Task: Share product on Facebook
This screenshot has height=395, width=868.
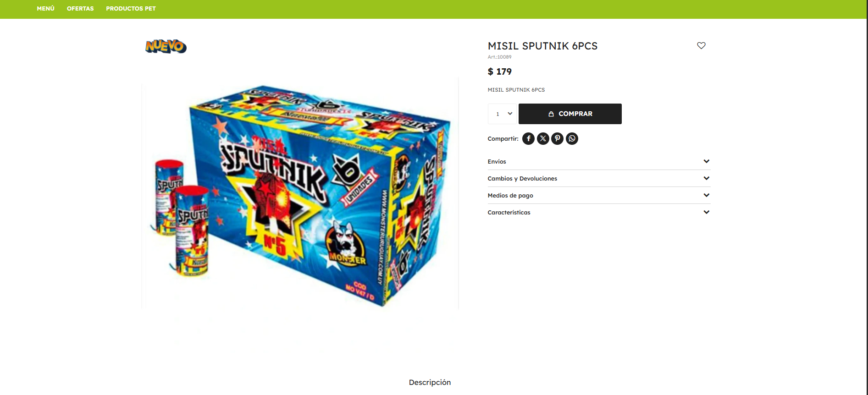Action: (528, 138)
